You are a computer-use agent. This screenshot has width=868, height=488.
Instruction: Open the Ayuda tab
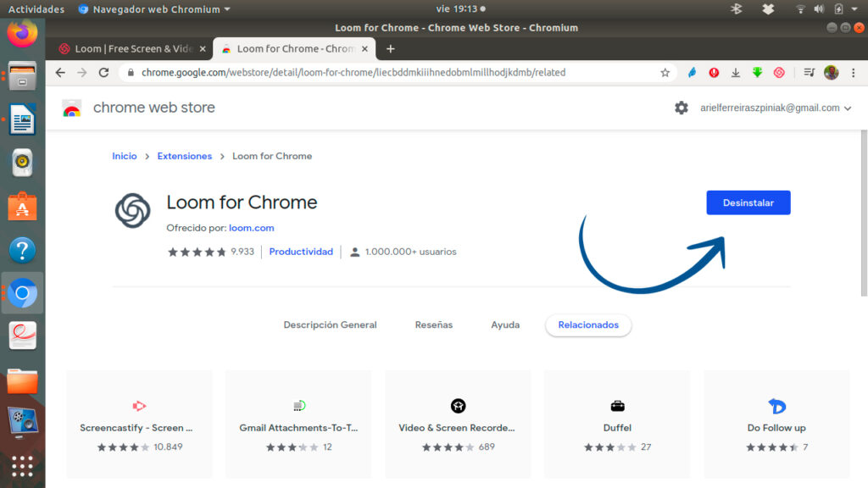(505, 324)
